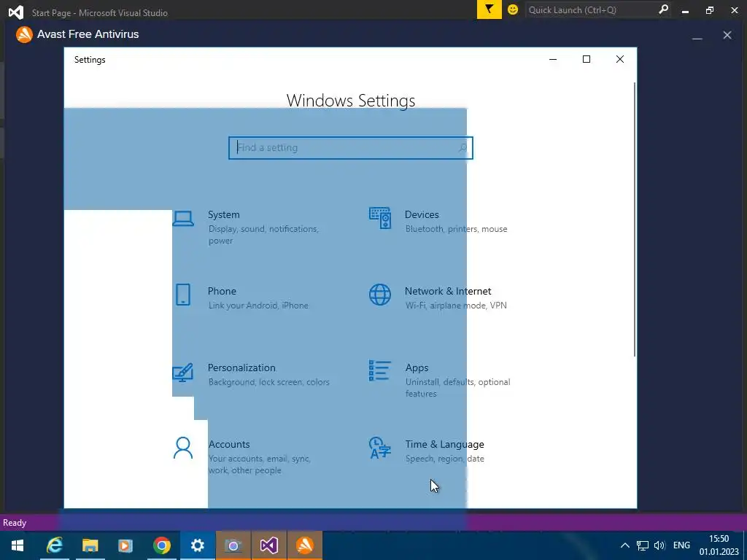This screenshot has height=560, width=747.
Task: Click the Network & Internet heading text
Action: [x=448, y=291]
